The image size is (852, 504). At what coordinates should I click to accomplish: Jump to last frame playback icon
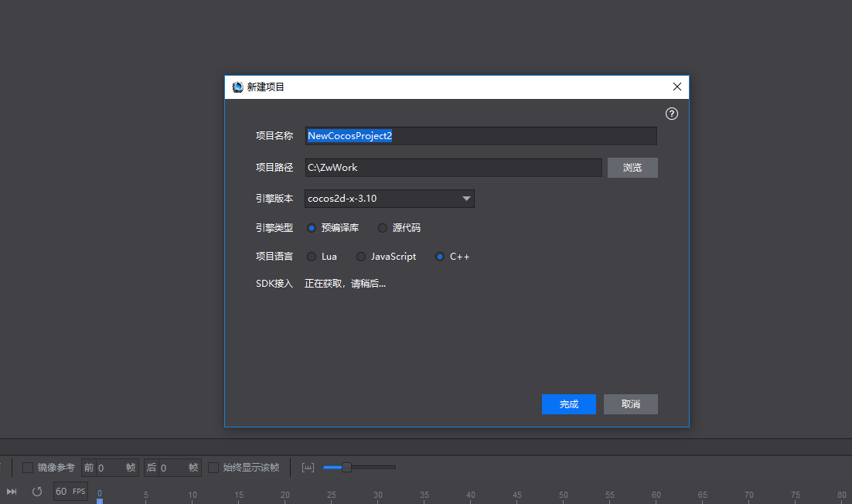pyautogui.click(x=12, y=492)
